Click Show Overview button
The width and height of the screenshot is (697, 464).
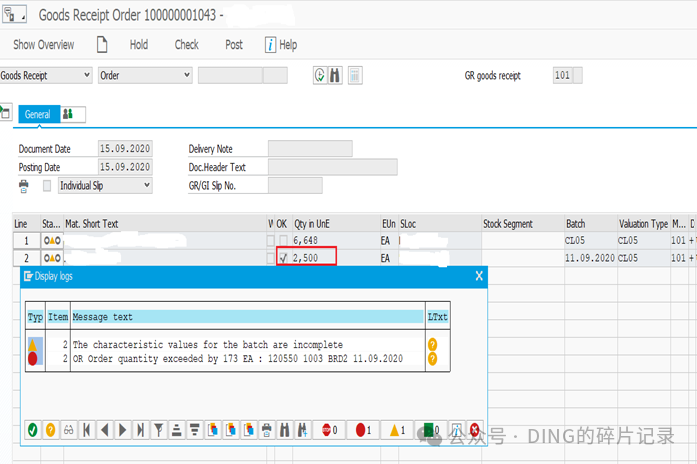[44, 44]
